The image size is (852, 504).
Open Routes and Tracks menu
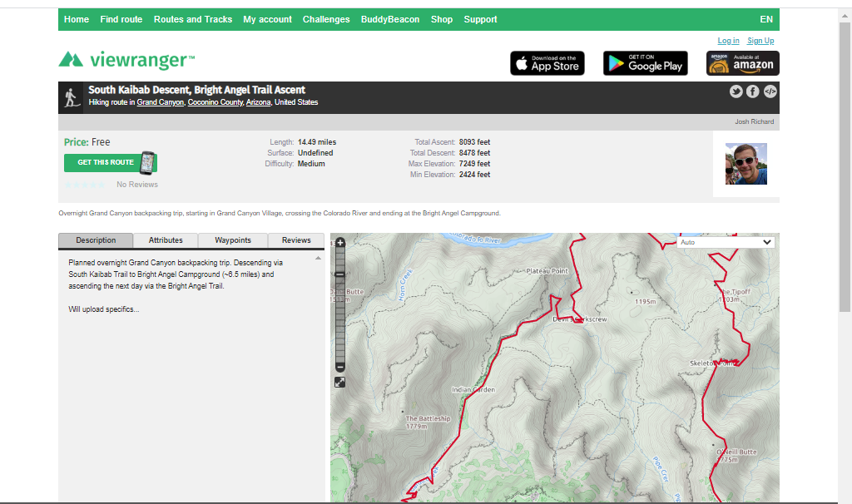pyautogui.click(x=193, y=20)
